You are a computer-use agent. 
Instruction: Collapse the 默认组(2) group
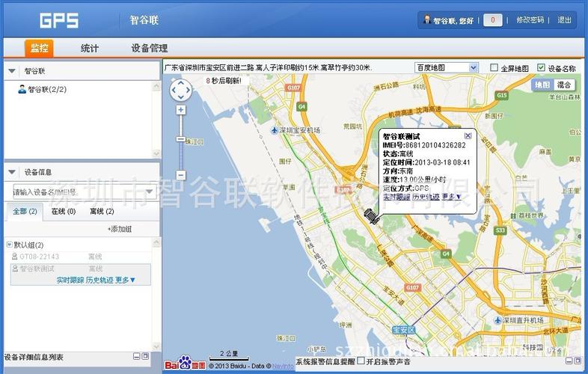[x=10, y=245]
